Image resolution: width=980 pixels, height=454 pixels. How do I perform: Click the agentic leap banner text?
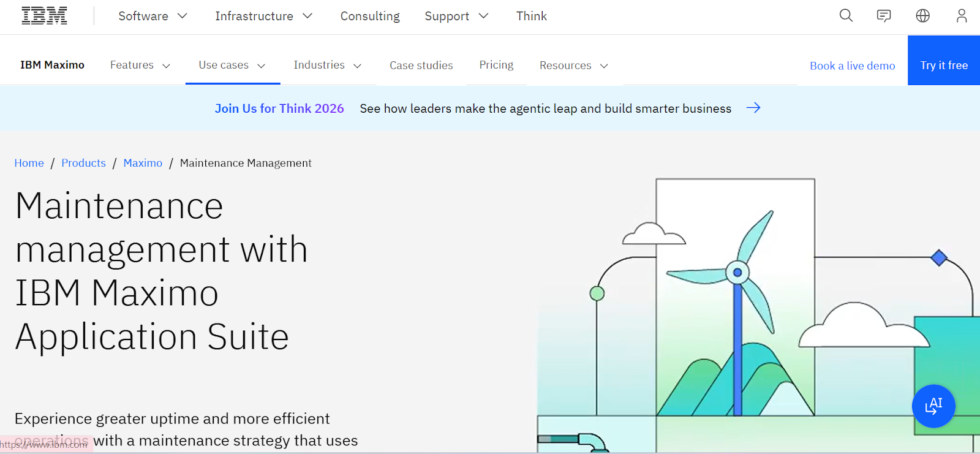point(546,108)
